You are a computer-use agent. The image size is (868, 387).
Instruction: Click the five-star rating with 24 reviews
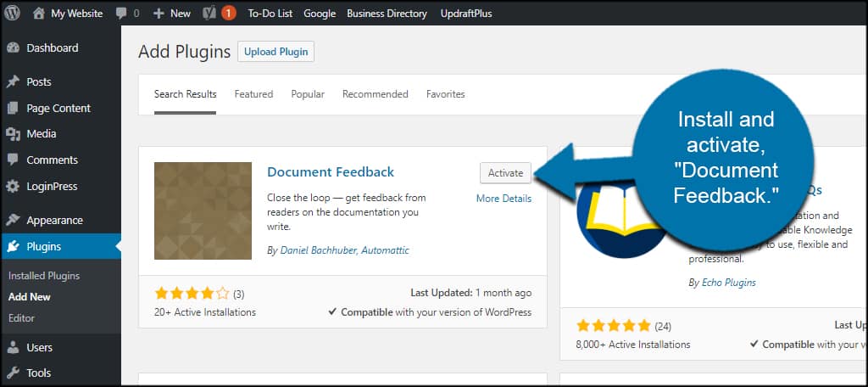point(614,325)
